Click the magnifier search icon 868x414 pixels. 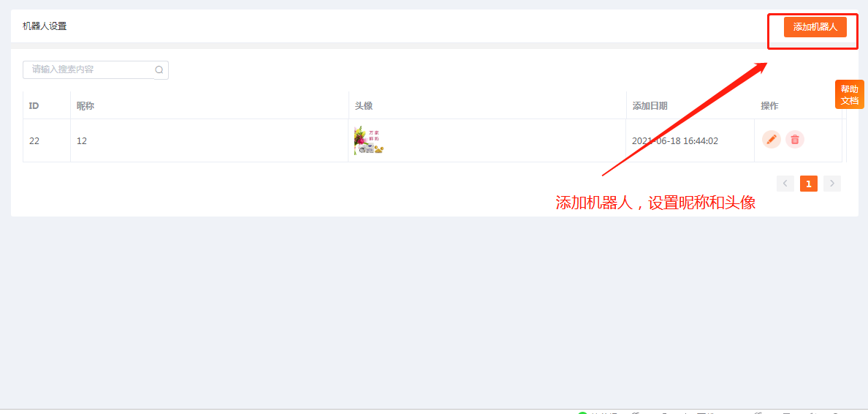(x=159, y=69)
